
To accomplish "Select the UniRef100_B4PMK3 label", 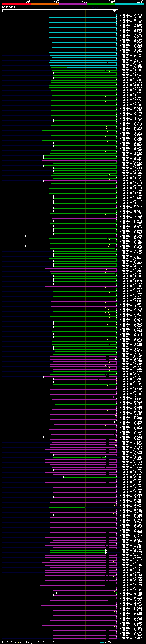I will pos(131,412).
